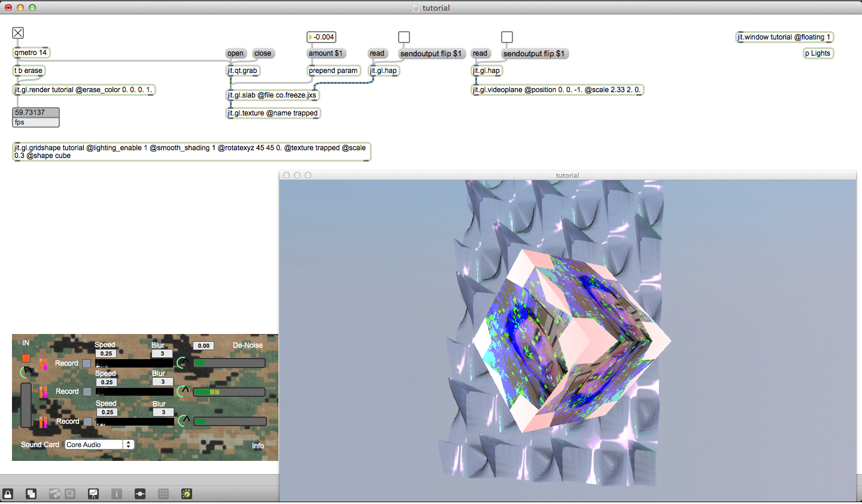Select the jit.gl.gridshape tutorial object
Image resolution: width=862 pixels, height=504 pixels.
point(192,151)
